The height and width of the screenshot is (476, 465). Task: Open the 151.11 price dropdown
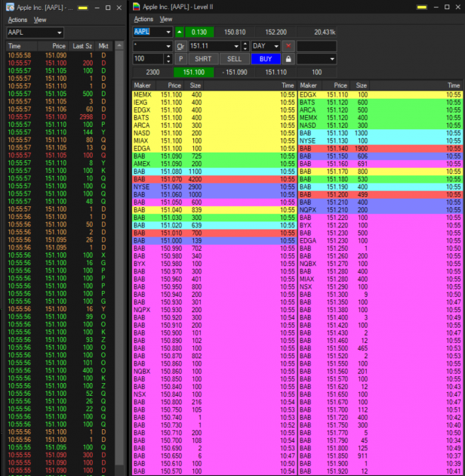(x=236, y=46)
